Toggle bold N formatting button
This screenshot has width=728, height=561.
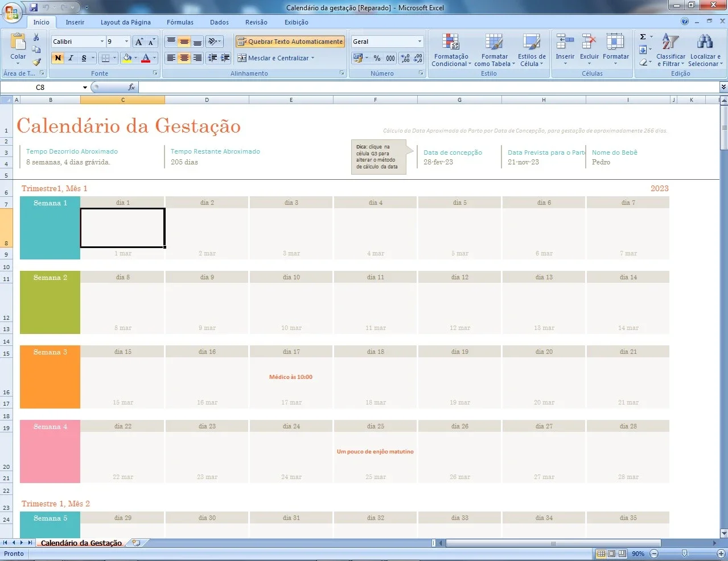coord(57,58)
